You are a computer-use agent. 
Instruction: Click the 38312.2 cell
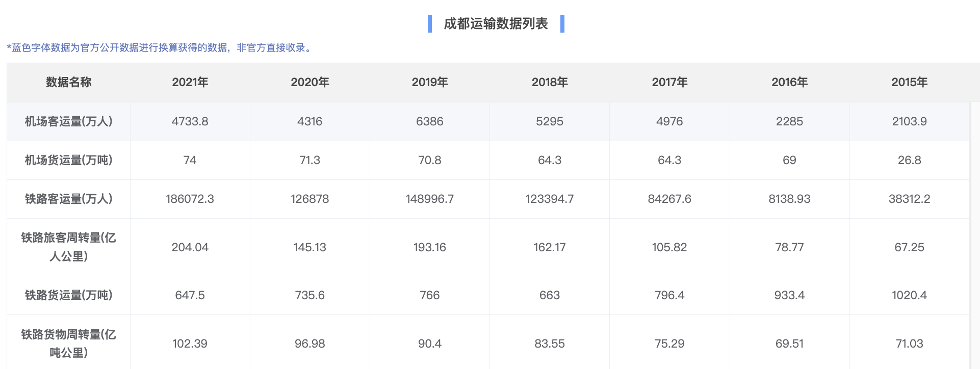click(x=909, y=199)
